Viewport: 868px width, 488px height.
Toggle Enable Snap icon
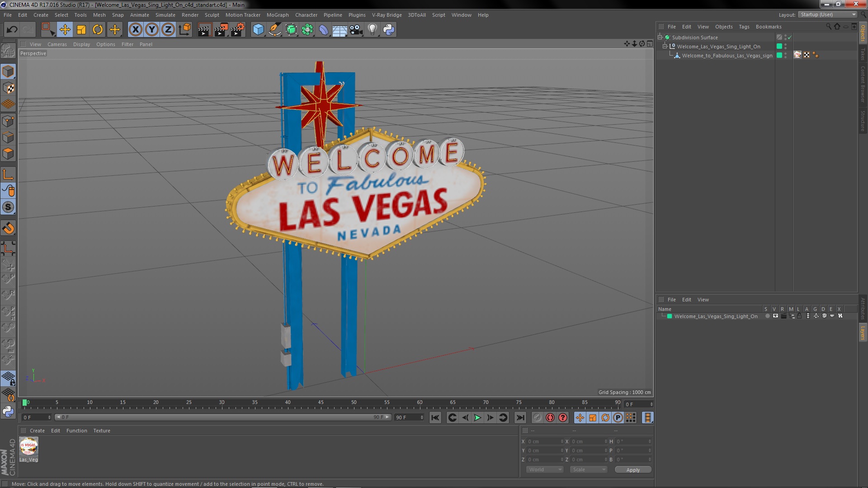point(8,228)
